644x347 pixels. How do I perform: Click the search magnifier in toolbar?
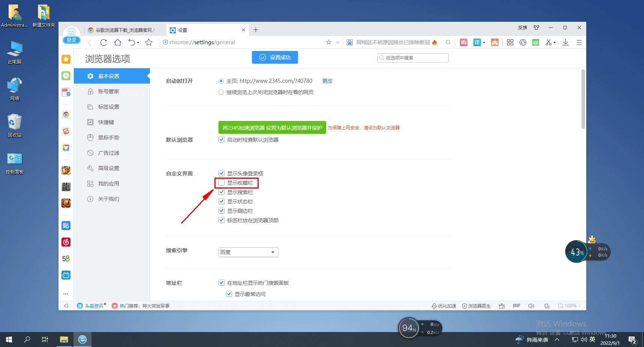click(x=448, y=42)
